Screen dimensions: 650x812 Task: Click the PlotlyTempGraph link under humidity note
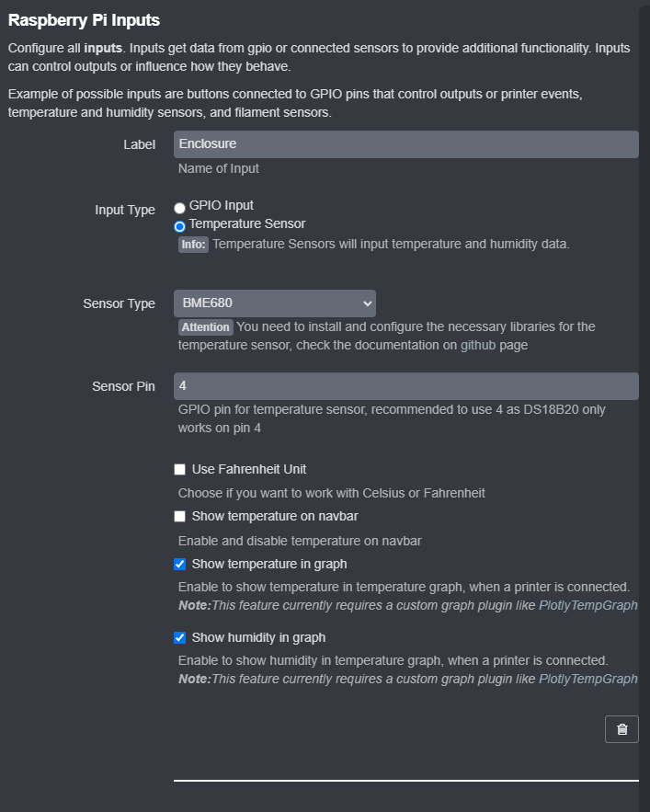click(588, 679)
